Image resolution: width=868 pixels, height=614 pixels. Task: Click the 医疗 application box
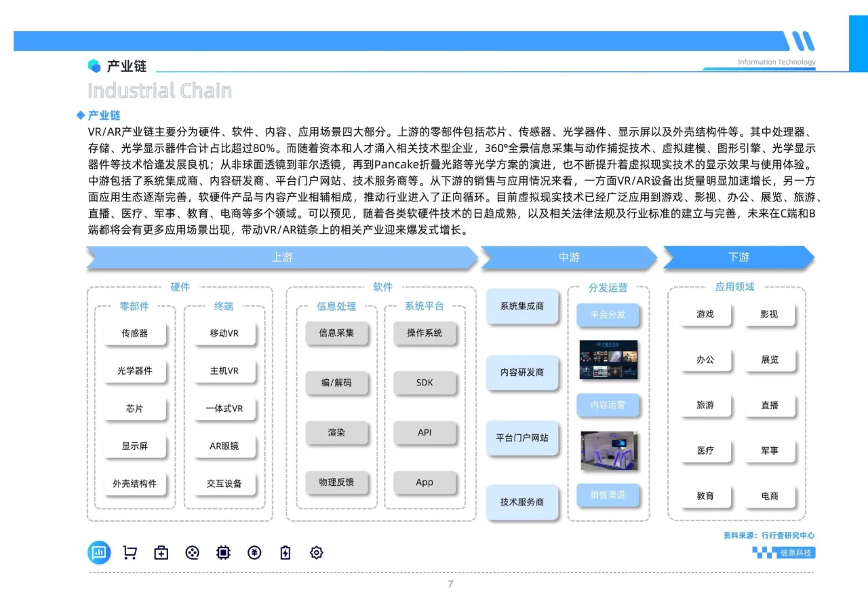coord(705,450)
